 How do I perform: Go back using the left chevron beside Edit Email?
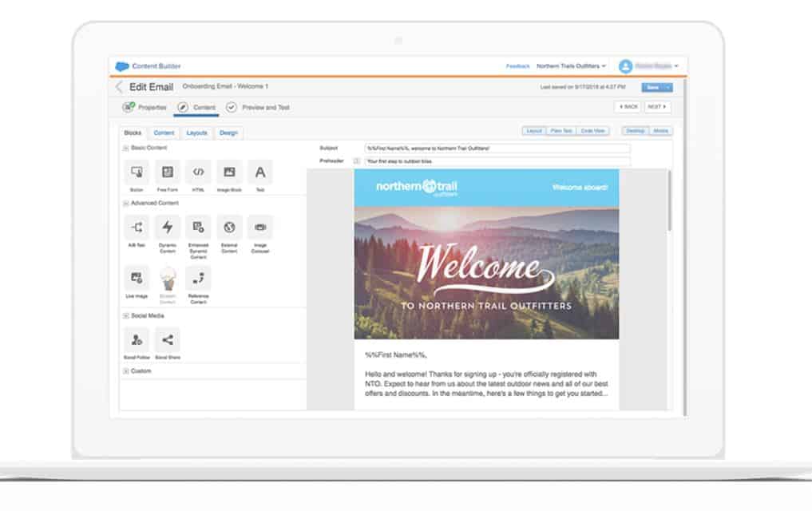coord(119,87)
